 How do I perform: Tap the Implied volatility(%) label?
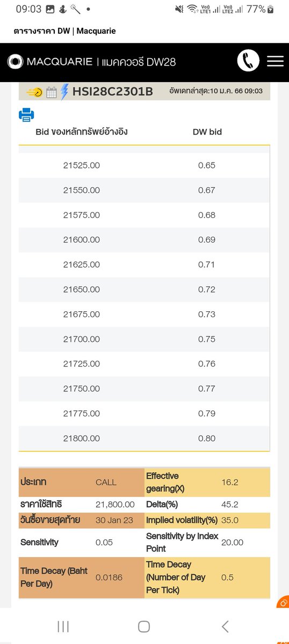click(182, 520)
